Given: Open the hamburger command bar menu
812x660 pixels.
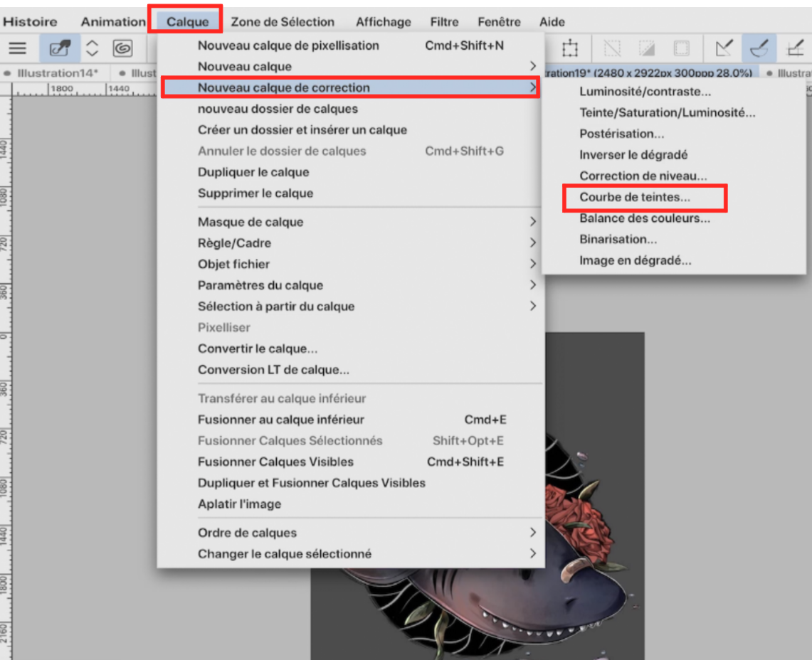Looking at the screenshot, I should (18, 48).
